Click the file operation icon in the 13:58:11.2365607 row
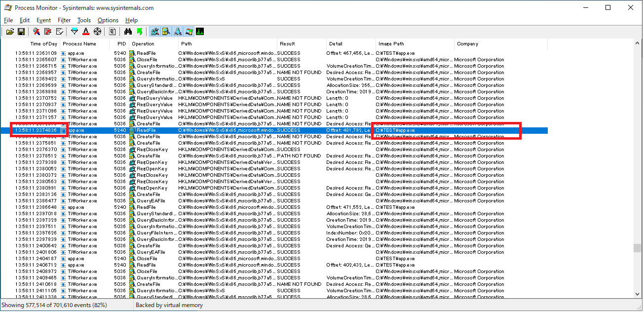The width and height of the screenshot is (644, 312). click(x=132, y=59)
